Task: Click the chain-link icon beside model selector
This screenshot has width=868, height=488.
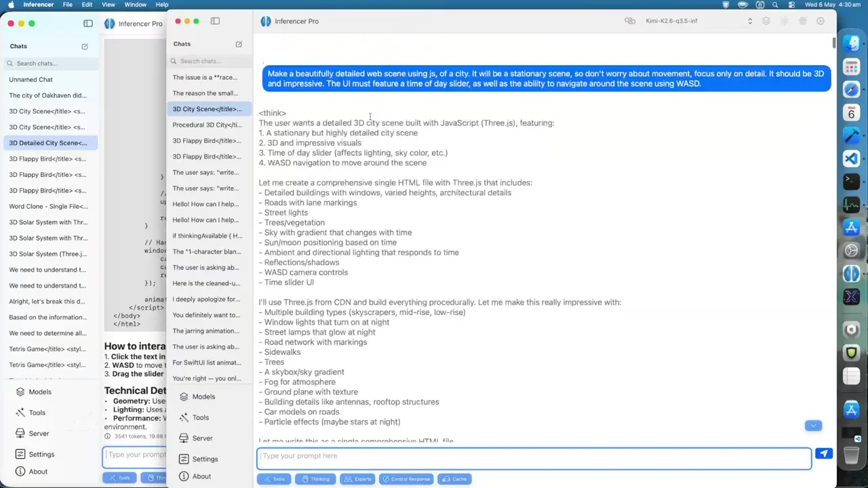Action: [630, 21]
